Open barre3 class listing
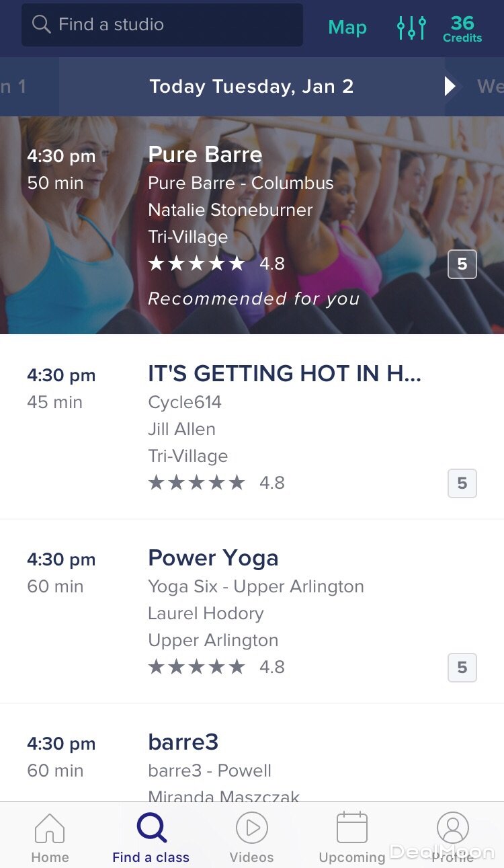 [x=183, y=742]
